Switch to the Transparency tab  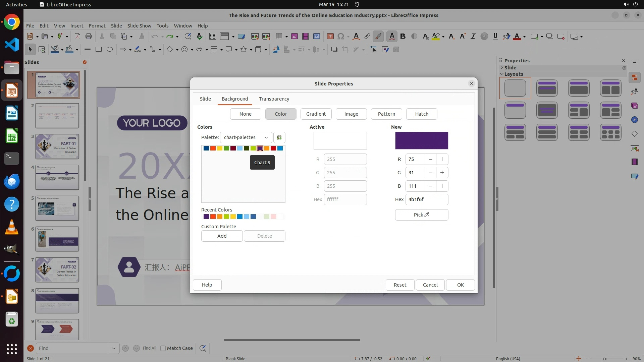(x=274, y=99)
